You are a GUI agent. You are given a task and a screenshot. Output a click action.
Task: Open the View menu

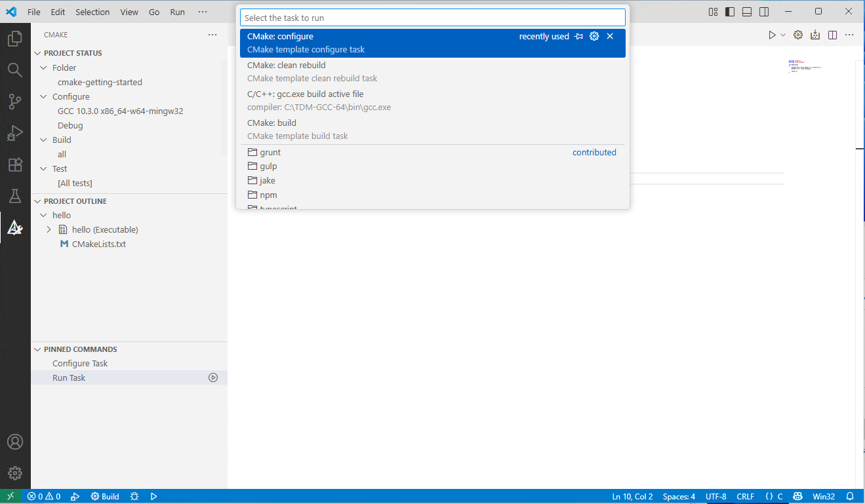129,12
